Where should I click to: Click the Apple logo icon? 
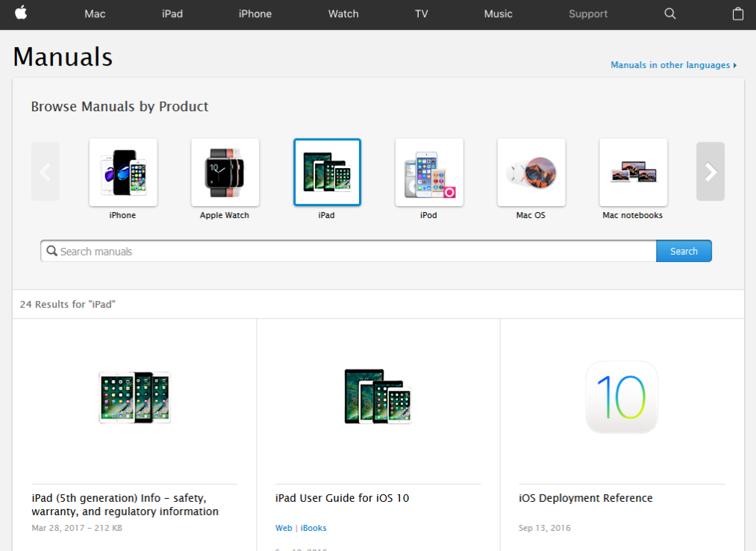pos(21,13)
